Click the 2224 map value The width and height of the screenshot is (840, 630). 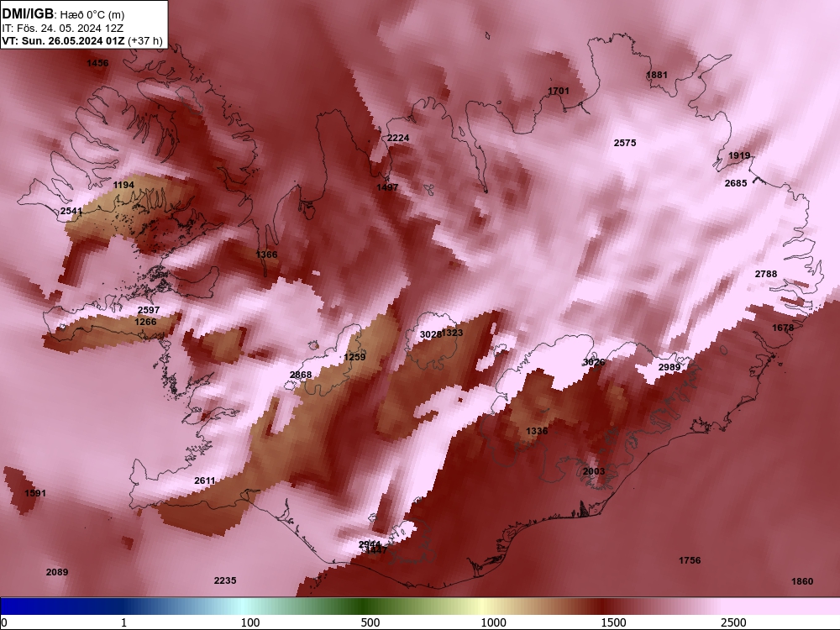398,139
